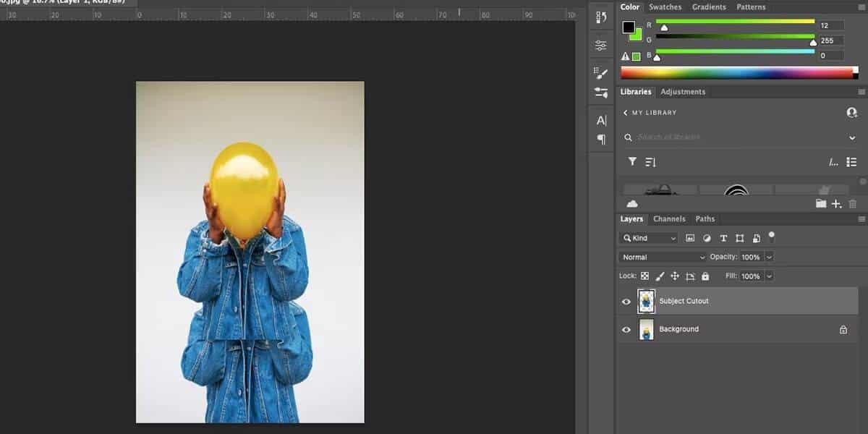Open the Layers panel menu

coord(861,218)
